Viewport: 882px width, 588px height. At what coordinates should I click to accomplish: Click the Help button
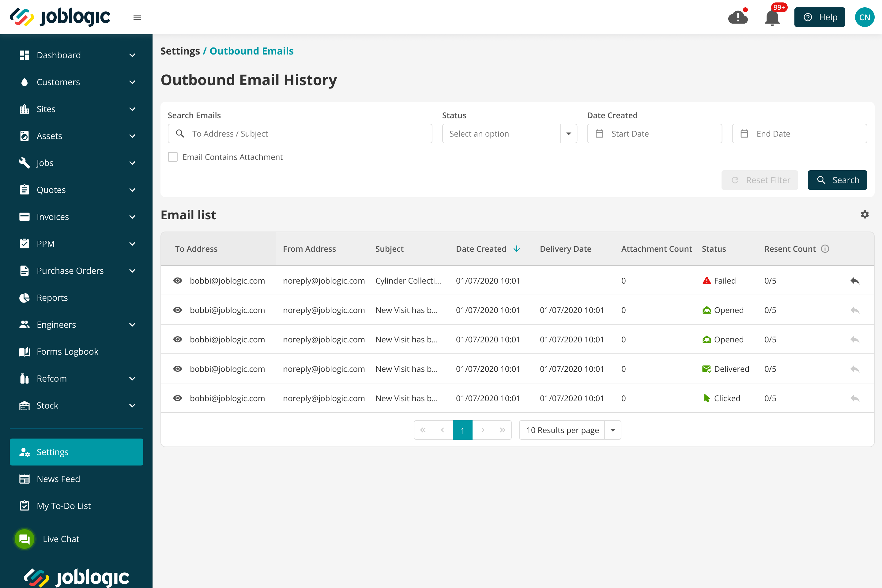tap(820, 17)
